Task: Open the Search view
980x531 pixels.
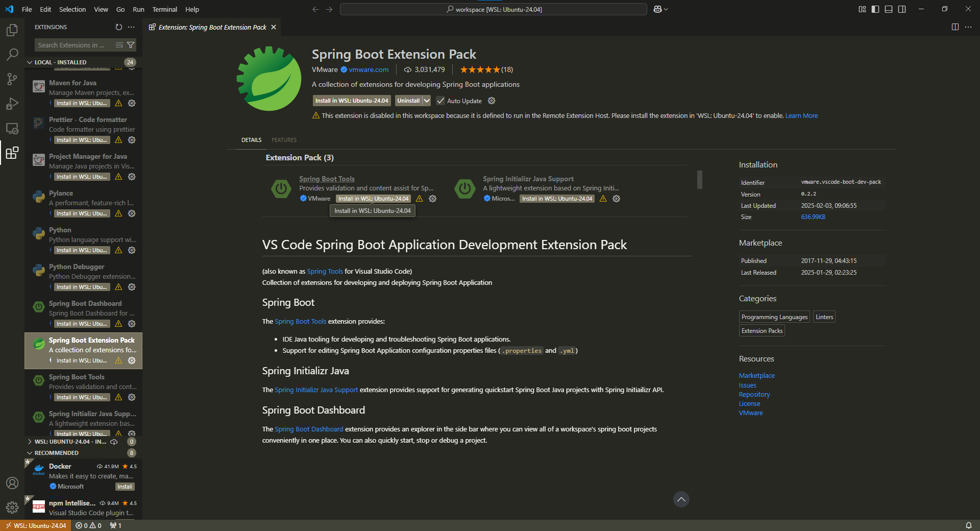Action: point(12,55)
